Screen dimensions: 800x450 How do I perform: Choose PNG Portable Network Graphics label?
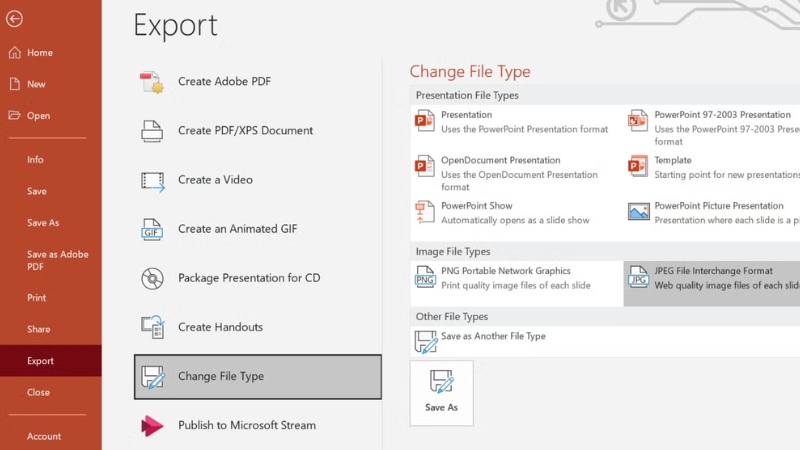pyautogui.click(x=506, y=271)
